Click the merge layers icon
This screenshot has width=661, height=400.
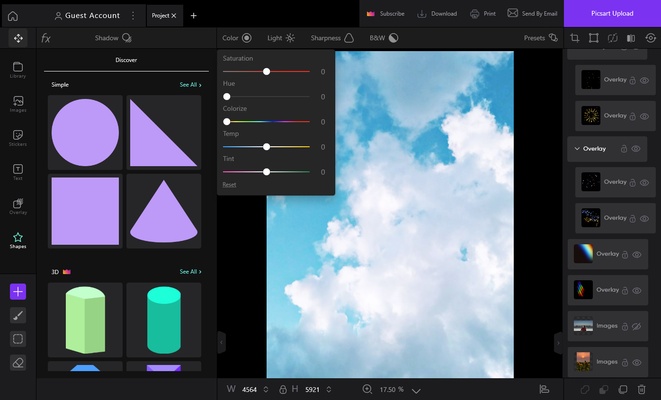click(604, 389)
